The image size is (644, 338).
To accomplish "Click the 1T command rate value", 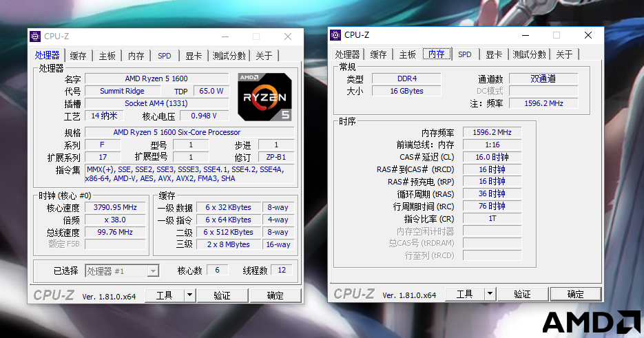I will (x=492, y=218).
